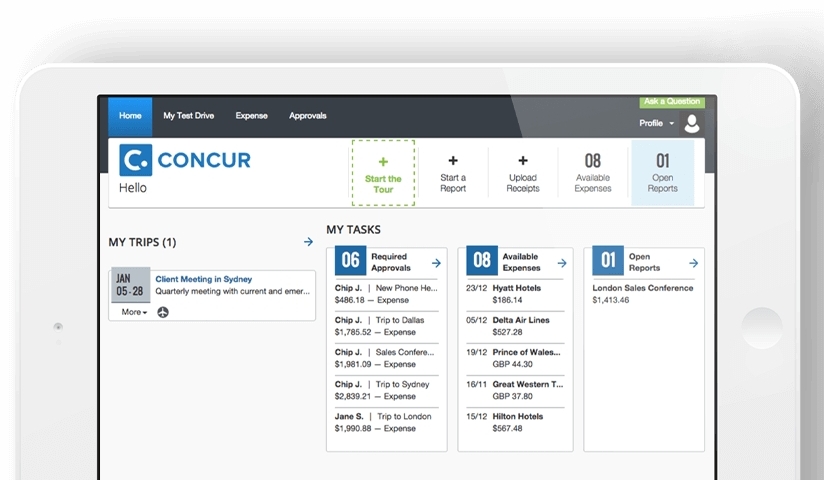Screen dimensions: 824x480
Task: Expand the Profile dropdown
Action: tap(656, 123)
